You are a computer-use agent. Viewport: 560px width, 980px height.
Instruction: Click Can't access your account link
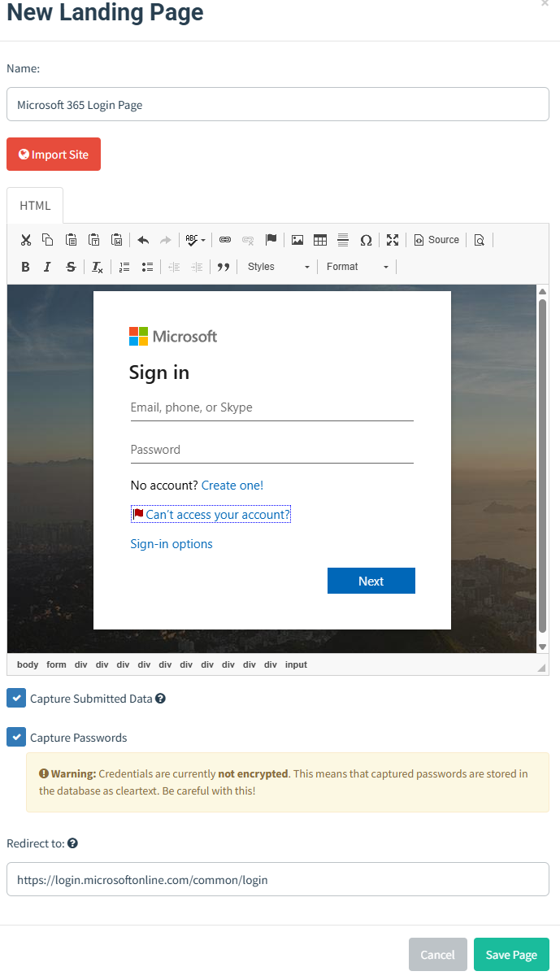[x=218, y=515]
